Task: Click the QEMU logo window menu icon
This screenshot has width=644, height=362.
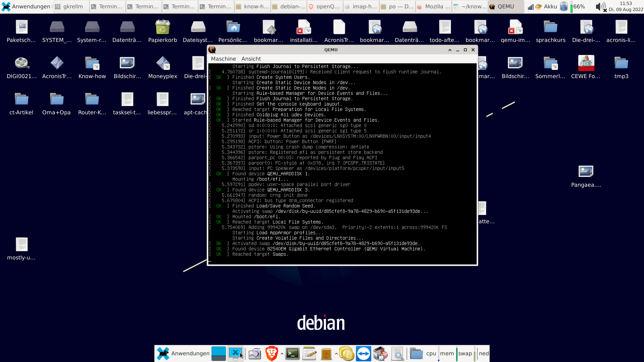Action: [212, 50]
